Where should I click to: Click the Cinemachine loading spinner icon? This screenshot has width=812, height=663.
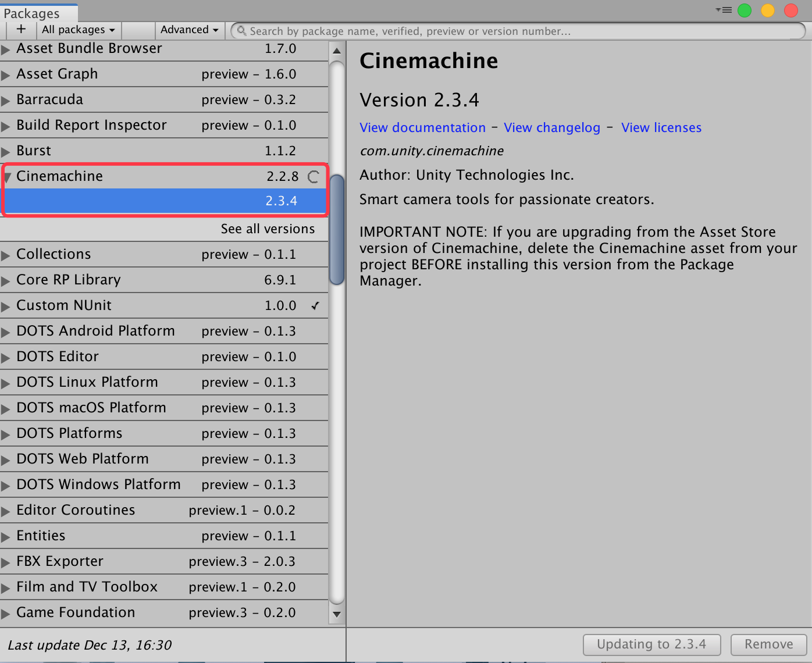[x=313, y=177]
